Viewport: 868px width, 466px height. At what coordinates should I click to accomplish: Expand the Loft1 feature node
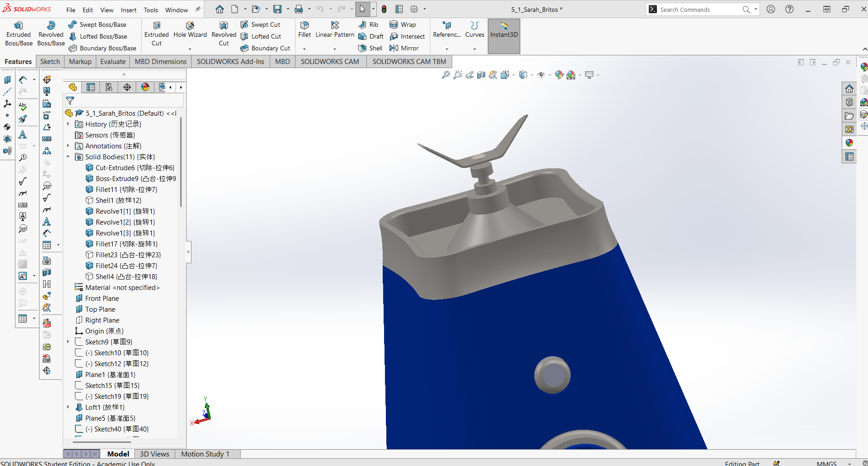coord(68,407)
